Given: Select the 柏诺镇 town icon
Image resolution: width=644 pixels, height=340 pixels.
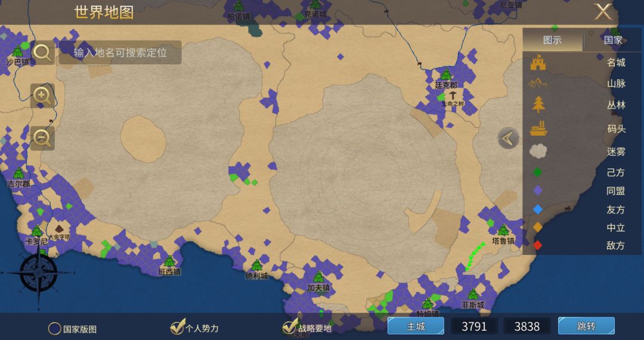Looking at the screenshot, I should (239, 6).
